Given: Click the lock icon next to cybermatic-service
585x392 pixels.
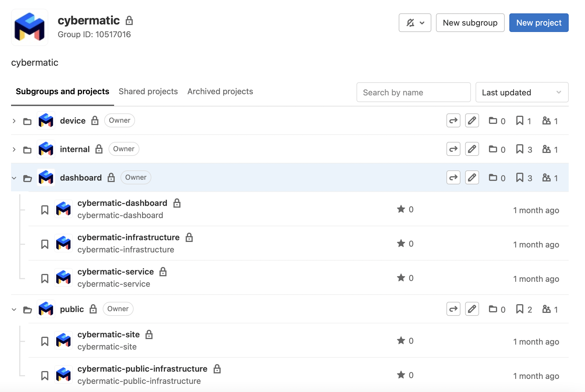Looking at the screenshot, I should pos(163,272).
